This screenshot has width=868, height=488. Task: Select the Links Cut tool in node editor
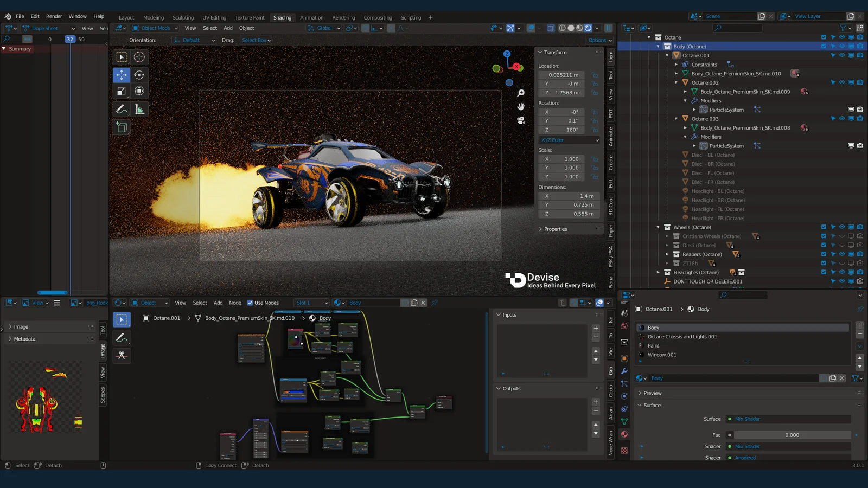coord(122,355)
